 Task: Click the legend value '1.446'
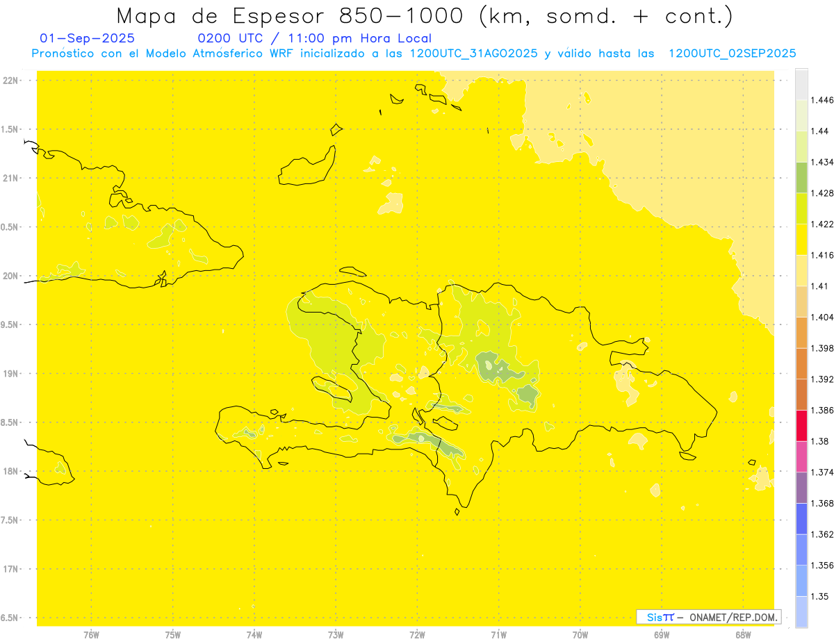(822, 100)
